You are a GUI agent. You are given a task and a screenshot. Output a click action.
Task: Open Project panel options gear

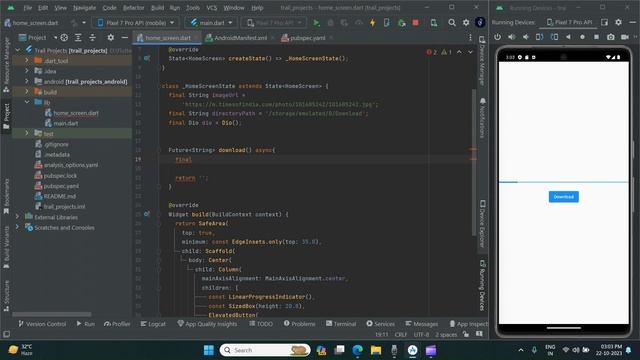click(111, 38)
